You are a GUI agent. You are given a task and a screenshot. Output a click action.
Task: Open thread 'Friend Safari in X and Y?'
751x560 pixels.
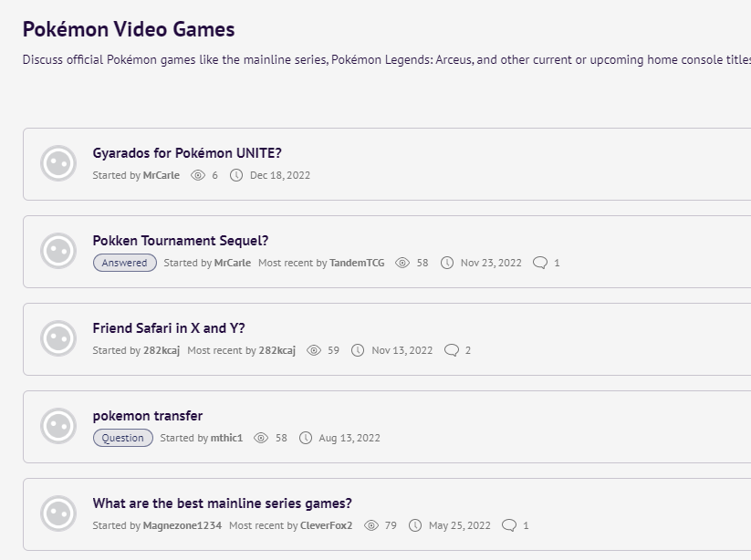(x=169, y=328)
